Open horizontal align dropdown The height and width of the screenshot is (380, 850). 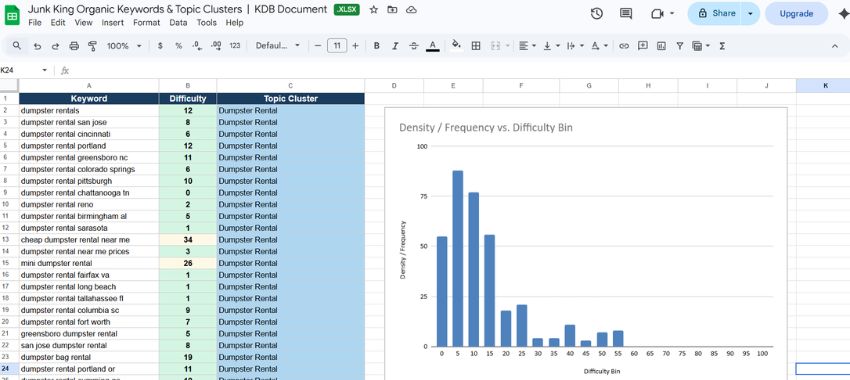[x=527, y=46]
